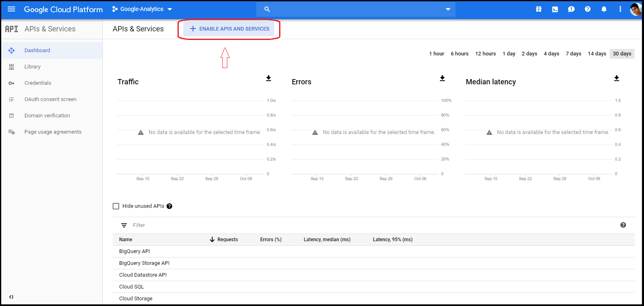This screenshot has width=644, height=306.
Task: Click the filter list icon
Action: pos(124,225)
